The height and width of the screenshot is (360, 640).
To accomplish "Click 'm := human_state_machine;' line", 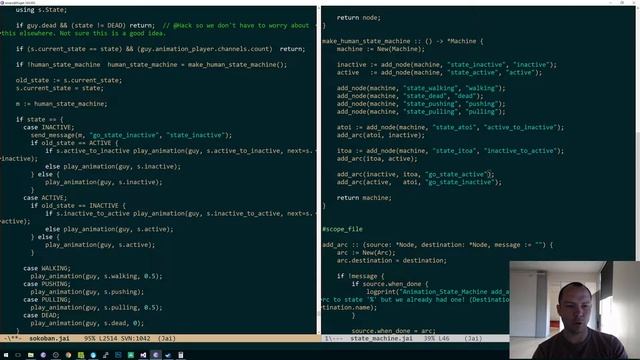I will point(61,104).
